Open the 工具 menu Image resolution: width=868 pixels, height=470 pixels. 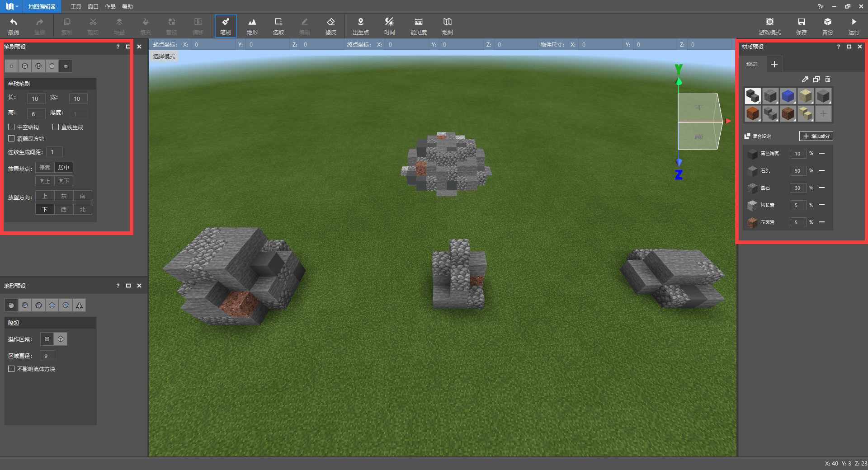[76, 7]
